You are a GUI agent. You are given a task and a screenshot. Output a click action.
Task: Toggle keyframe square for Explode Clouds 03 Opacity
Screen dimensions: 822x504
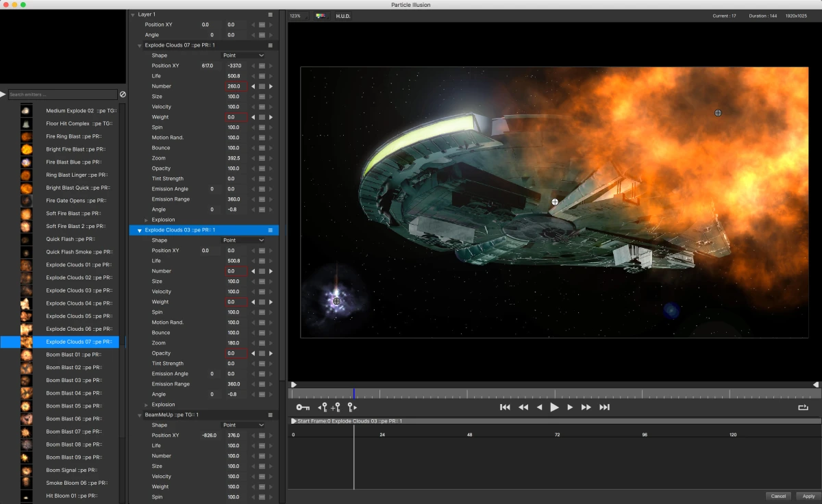click(x=262, y=353)
